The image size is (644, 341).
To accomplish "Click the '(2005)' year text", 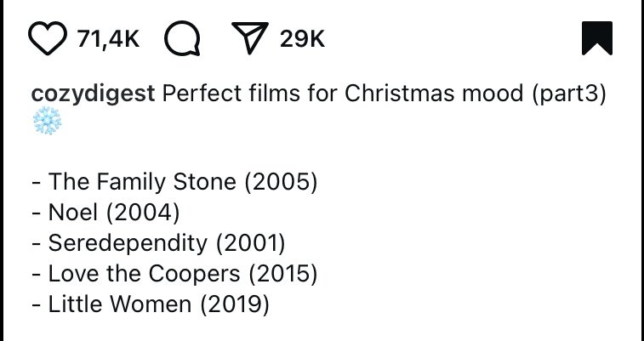I will pyautogui.click(x=282, y=182).
